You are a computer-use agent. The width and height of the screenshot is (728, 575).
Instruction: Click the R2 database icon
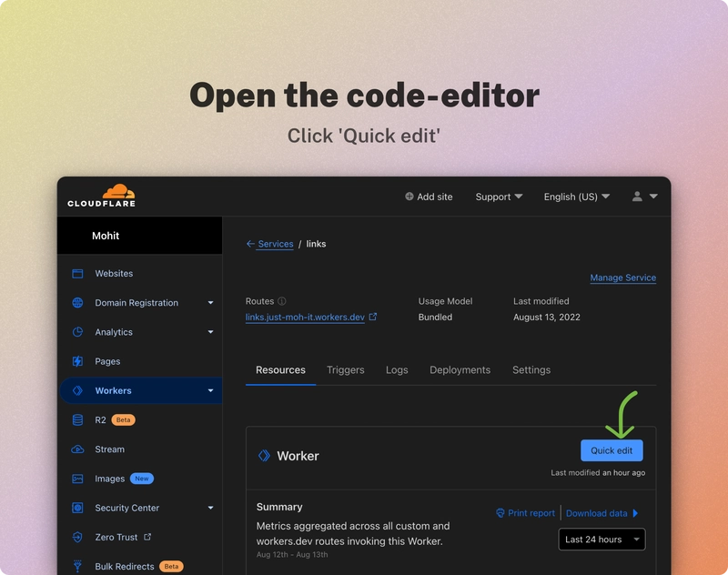tap(77, 419)
